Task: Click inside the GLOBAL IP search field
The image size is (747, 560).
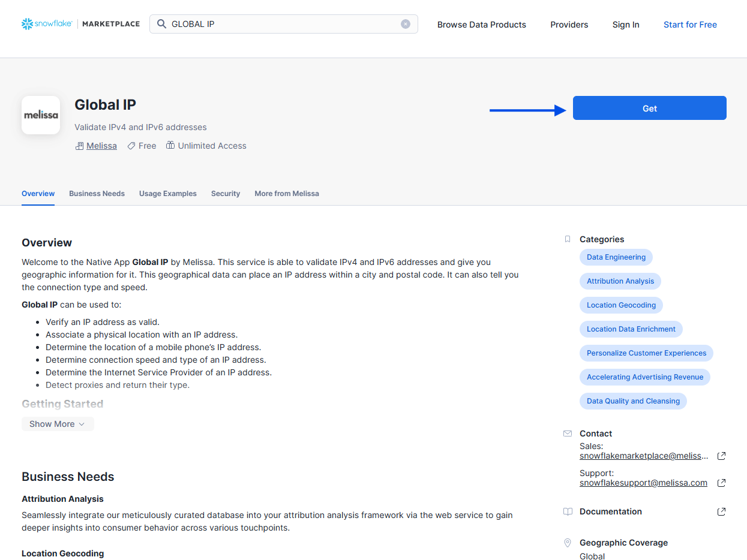Action: [x=283, y=24]
